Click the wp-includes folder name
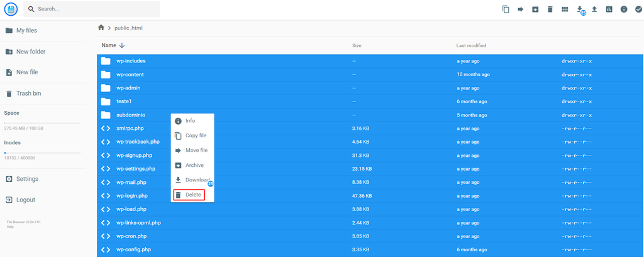 coord(131,61)
